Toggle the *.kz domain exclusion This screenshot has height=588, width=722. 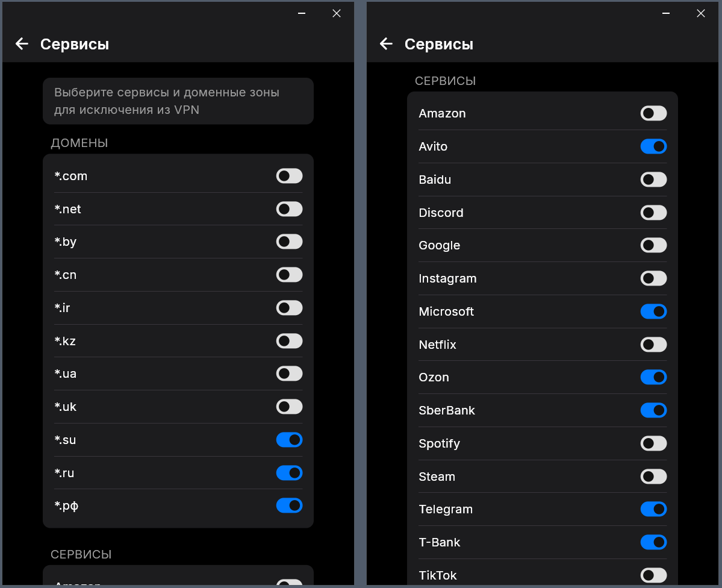click(289, 341)
